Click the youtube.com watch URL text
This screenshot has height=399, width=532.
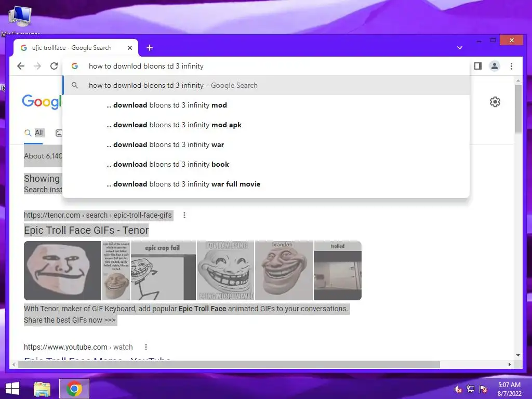(x=78, y=347)
